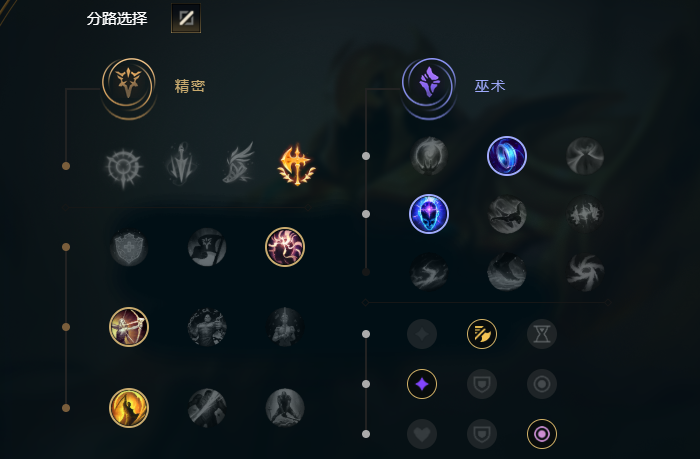The width and height of the screenshot is (700, 459).
Task: Click the 巫术 tree label
Action: coord(490,86)
